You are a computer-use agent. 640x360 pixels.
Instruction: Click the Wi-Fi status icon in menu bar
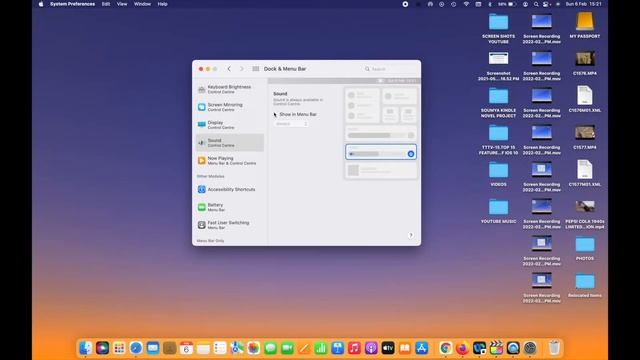[x=466, y=4]
